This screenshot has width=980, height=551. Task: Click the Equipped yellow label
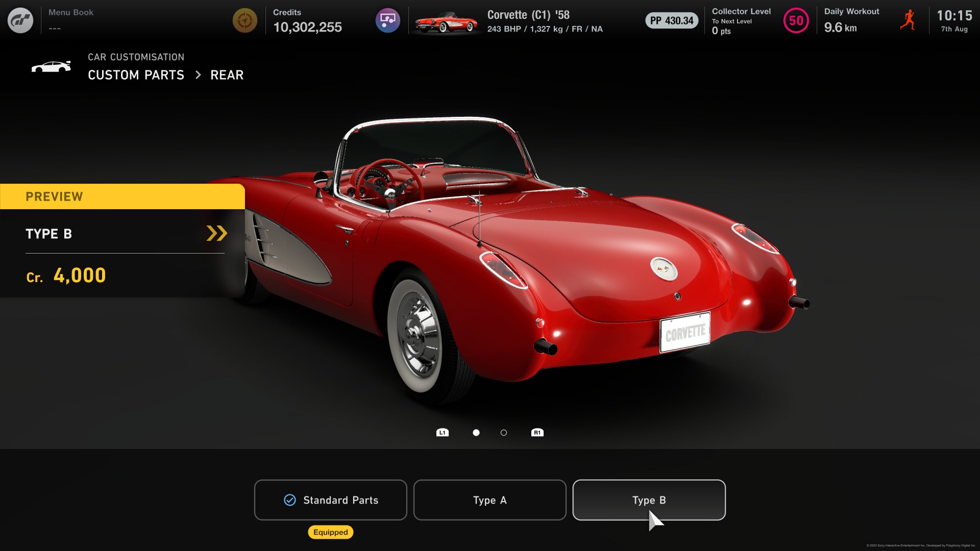(331, 532)
